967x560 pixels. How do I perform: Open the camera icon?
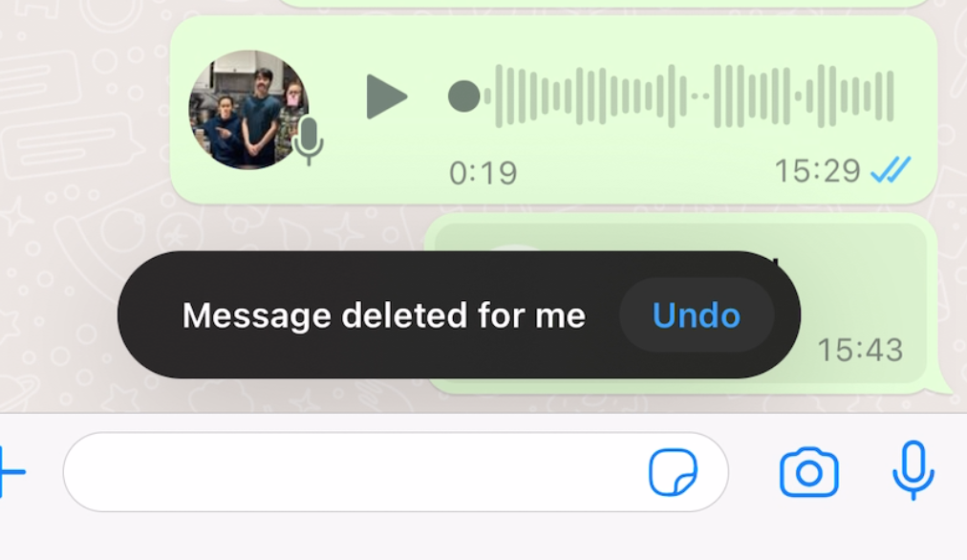pyautogui.click(x=808, y=473)
